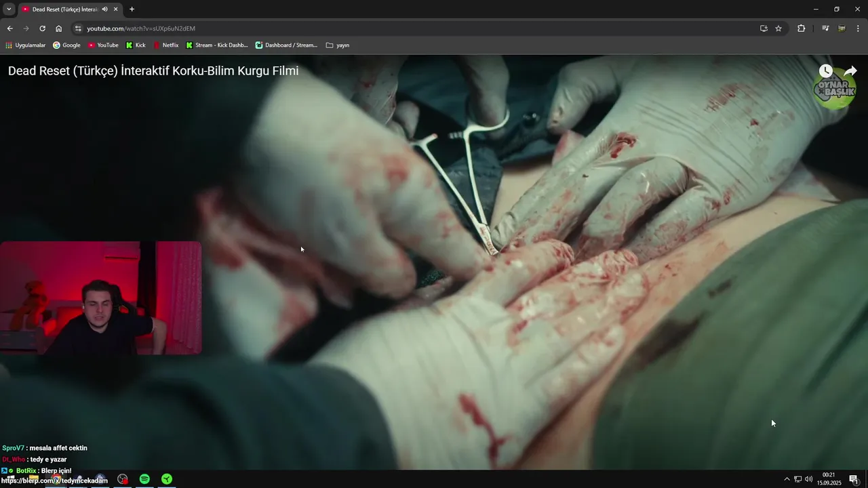Open the green Kick-style taskbar icon
868x488 pixels.
167,479
